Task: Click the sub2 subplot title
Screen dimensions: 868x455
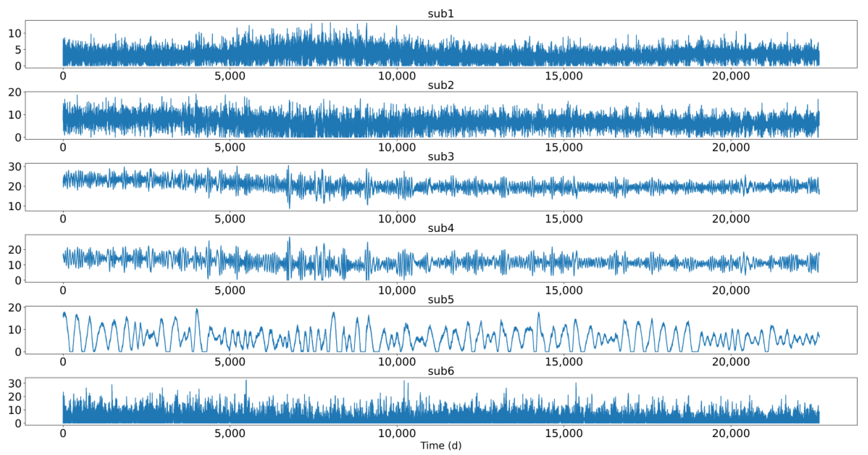Action: click(441, 85)
